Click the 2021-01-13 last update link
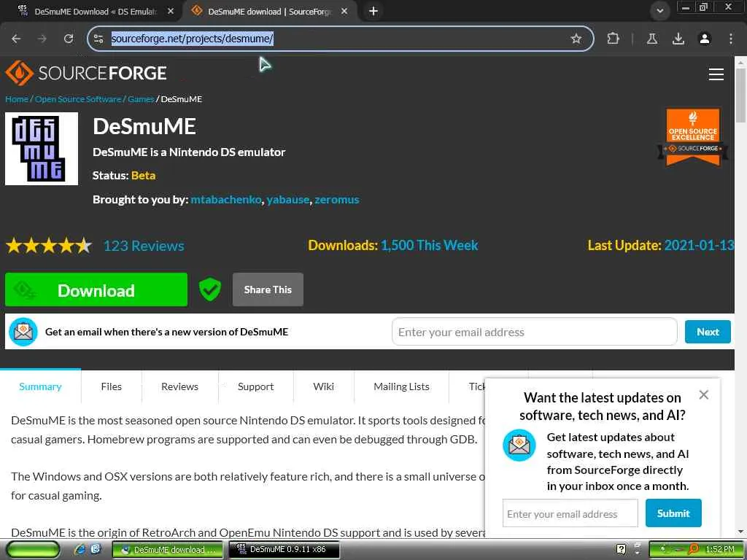747x560 pixels. pyautogui.click(x=699, y=245)
